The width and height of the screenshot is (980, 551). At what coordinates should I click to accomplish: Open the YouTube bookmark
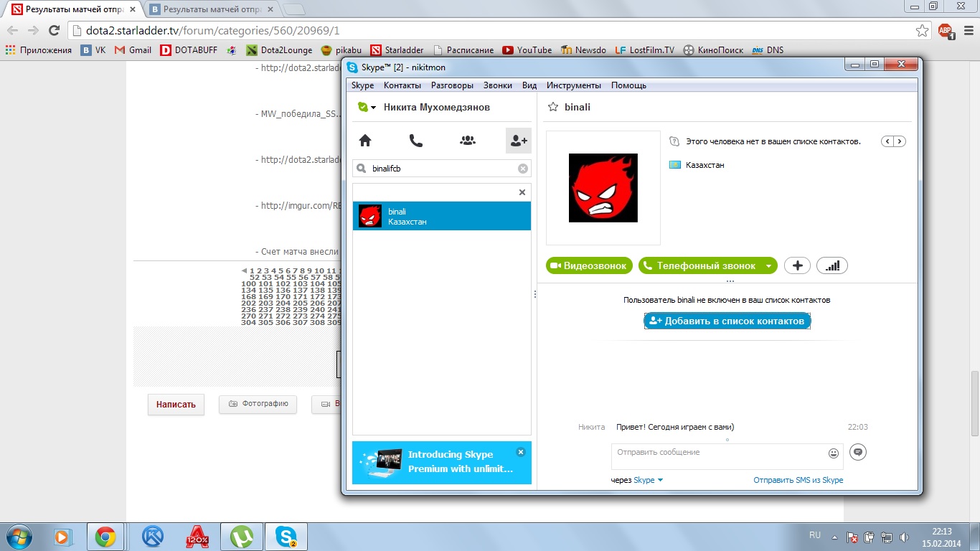click(x=527, y=50)
